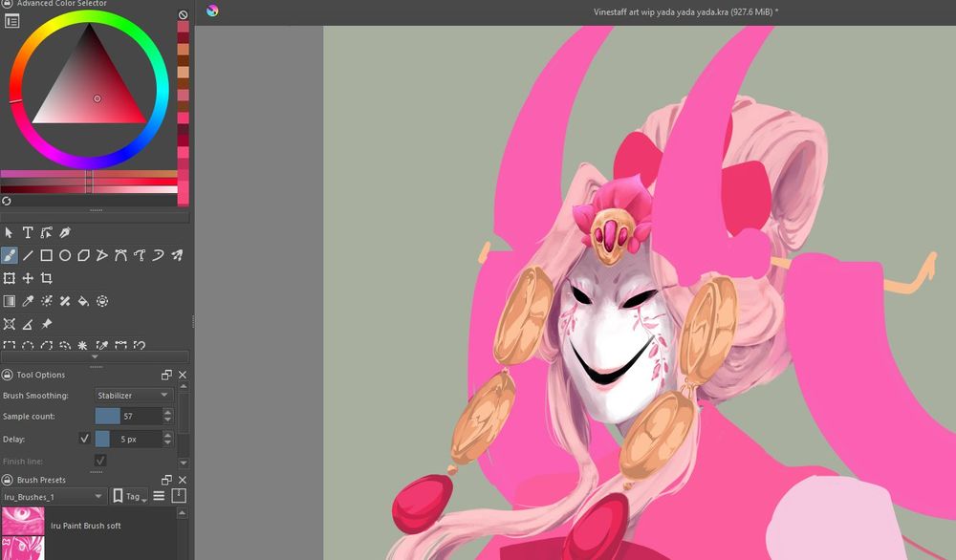
Task: Open Brush Presets view mode menu
Action: point(159,496)
